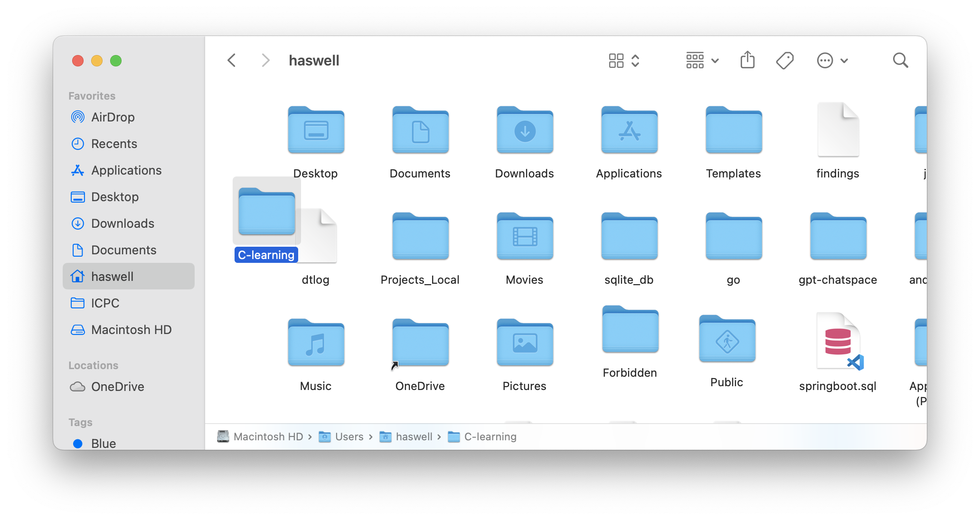Screen dimensions: 980x520
Task: Open the Search magnifier icon
Action: pyautogui.click(x=900, y=60)
